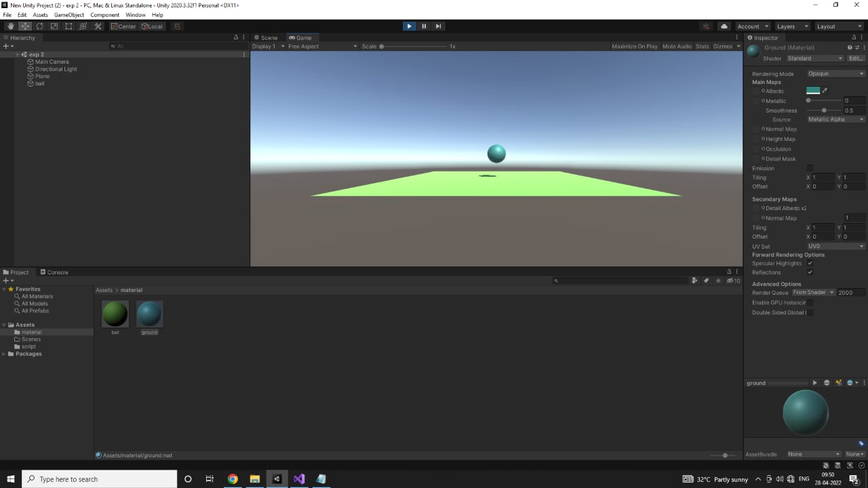Pick Albedo color with eyedropper
The width and height of the screenshot is (868, 488).
click(x=825, y=90)
